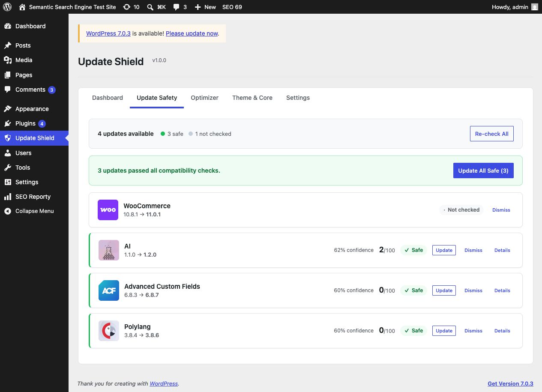Viewport: 542px width, 392px height.
Task: Update the Polylang plugin
Action: [x=444, y=331]
